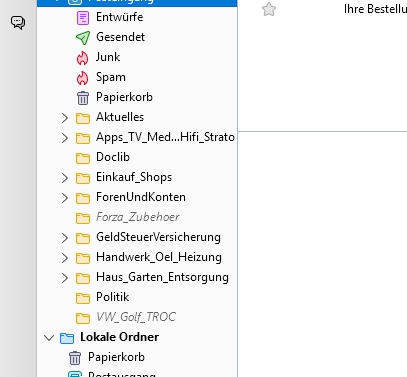407x377 pixels.
Task: Click the Lokale Ordner blue folder icon
Action: (67, 338)
